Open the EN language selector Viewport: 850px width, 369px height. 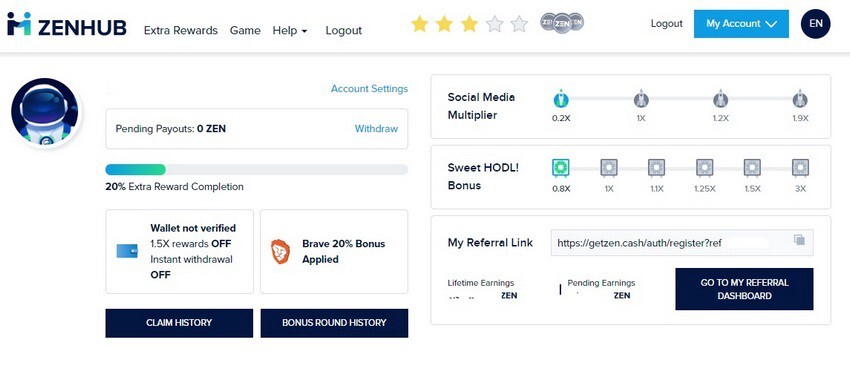tap(815, 24)
